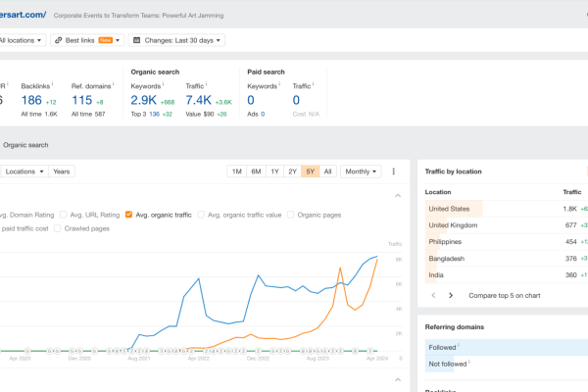Enable the Avg. organic traffic value checkbox
This screenshot has height=392, width=588.
(x=201, y=215)
